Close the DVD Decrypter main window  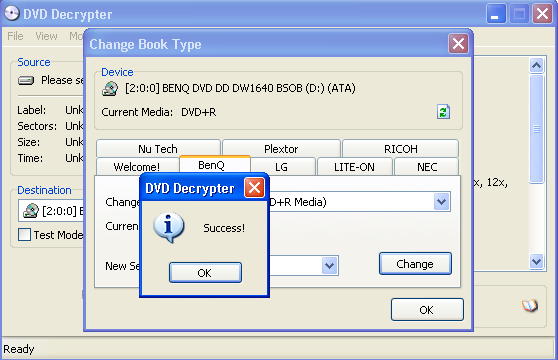pyautogui.click(x=542, y=14)
